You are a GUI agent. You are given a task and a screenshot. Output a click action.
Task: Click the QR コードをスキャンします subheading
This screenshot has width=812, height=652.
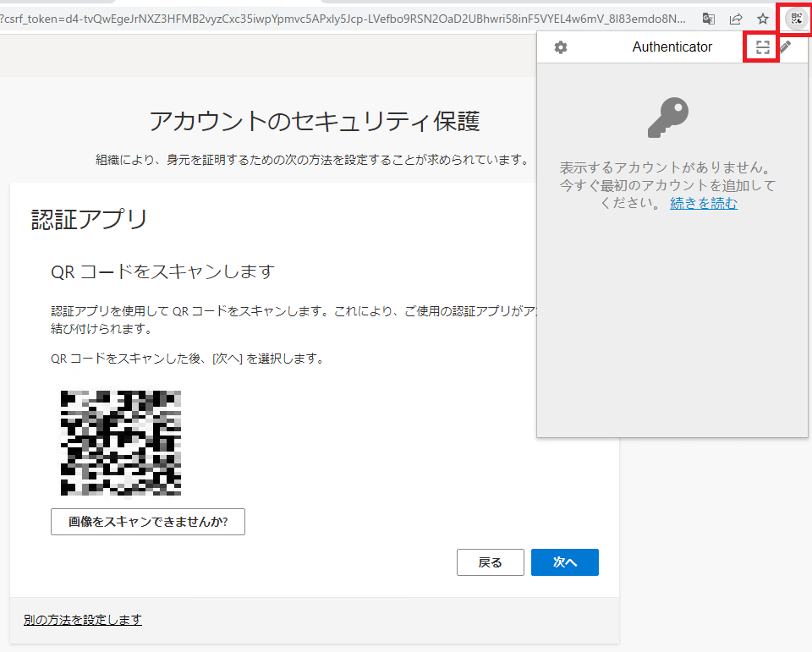[x=162, y=272]
